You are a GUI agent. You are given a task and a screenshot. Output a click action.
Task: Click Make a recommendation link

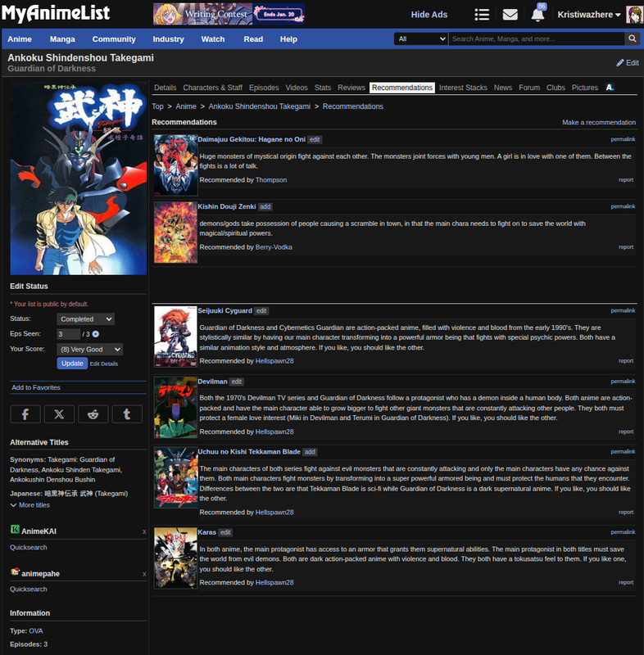point(599,122)
